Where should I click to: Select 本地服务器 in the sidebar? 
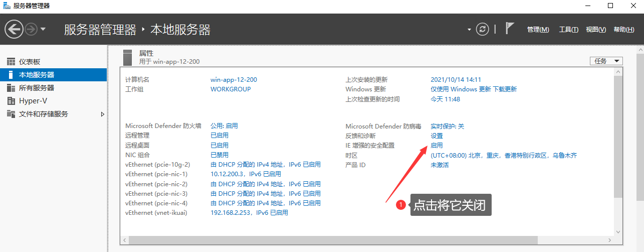coord(54,75)
